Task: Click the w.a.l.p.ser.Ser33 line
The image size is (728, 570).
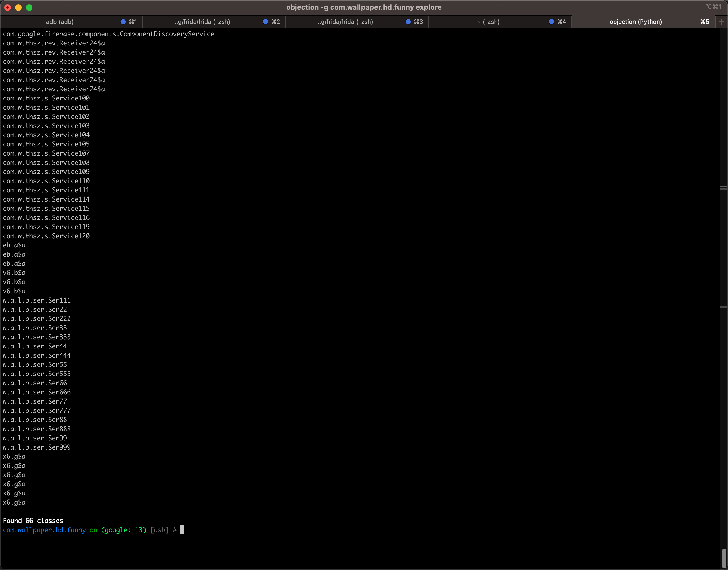Action: point(35,328)
